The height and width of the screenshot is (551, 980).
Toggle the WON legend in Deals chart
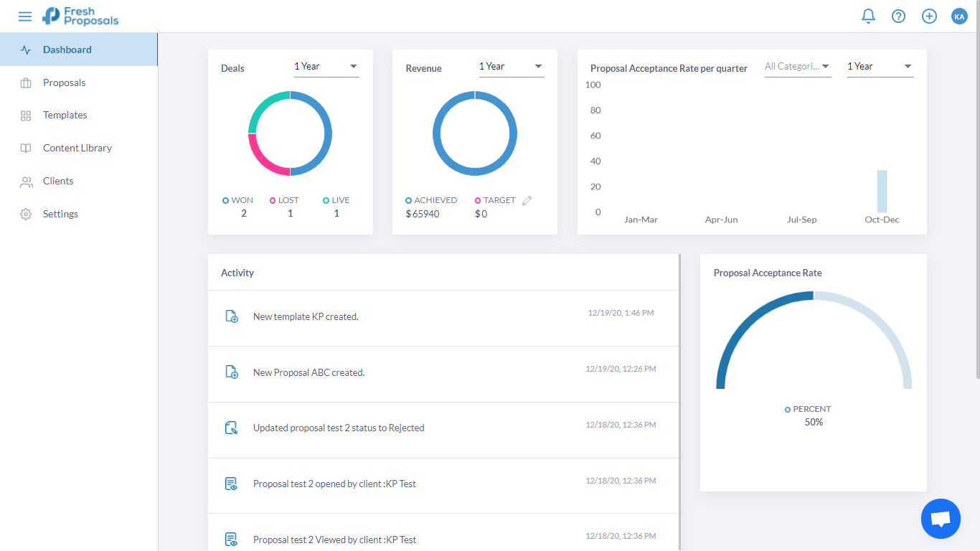pyautogui.click(x=238, y=200)
